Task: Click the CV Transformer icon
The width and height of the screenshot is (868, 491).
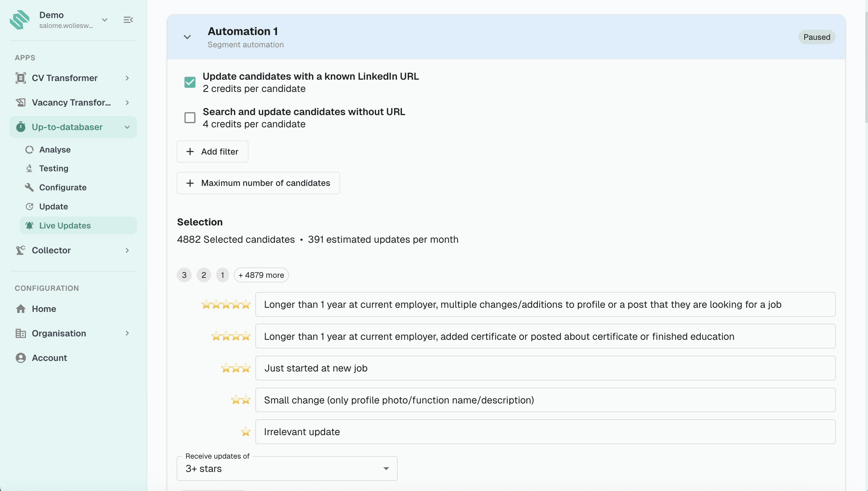Action: 21,78
